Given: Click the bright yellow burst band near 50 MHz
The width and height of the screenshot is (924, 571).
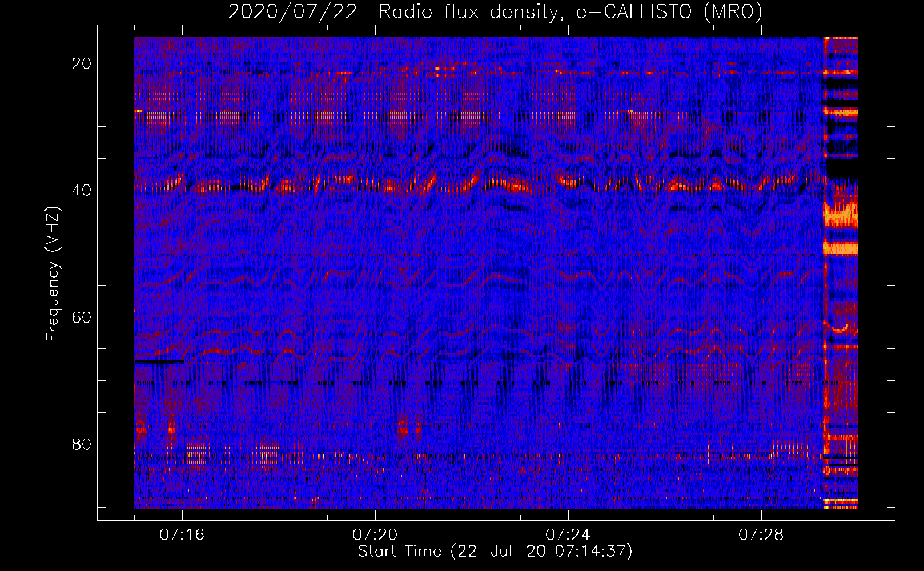Looking at the screenshot, I should pyautogui.click(x=841, y=248).
